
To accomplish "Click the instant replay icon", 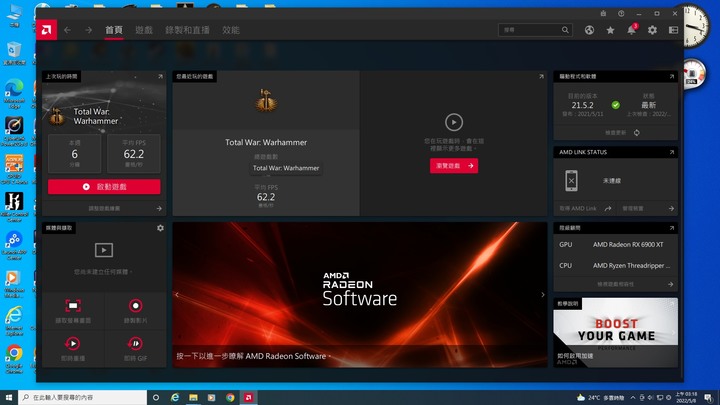I will click(x=73, y=343).
